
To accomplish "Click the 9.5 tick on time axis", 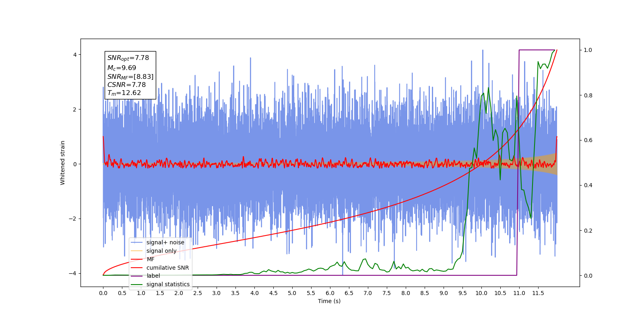I will pos(462,293).
